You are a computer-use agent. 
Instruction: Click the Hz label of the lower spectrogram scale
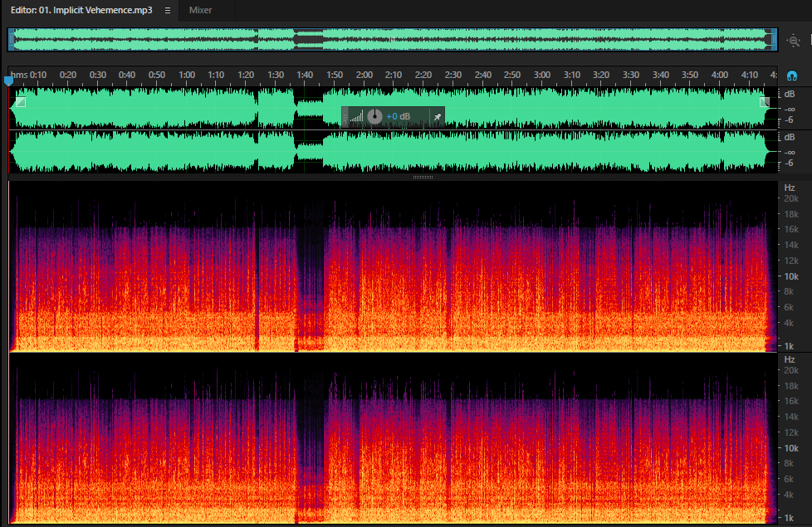(x=790, y=360)
